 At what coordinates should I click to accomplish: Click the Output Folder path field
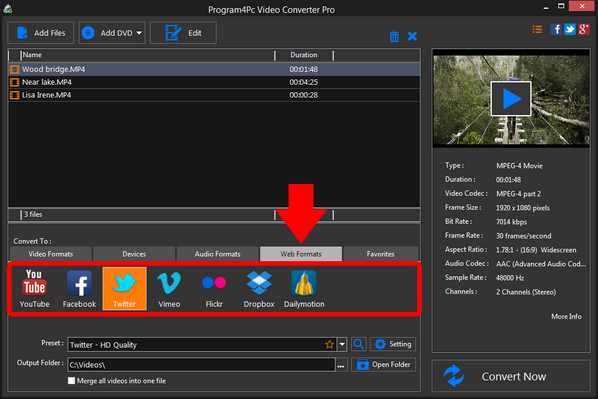pos(201,365)
